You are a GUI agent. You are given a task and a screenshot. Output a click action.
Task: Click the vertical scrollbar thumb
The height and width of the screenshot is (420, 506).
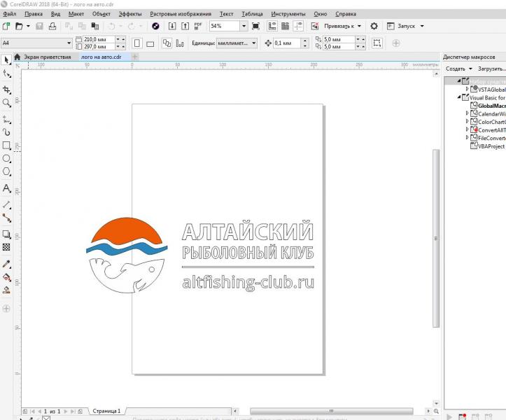coord(436,238)
